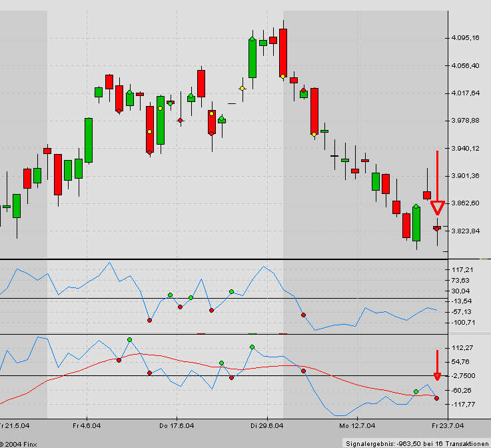Screen dimensions: 491x448
Task: Click the red down-triangle sell signal marker
Action: pos(437,208)
